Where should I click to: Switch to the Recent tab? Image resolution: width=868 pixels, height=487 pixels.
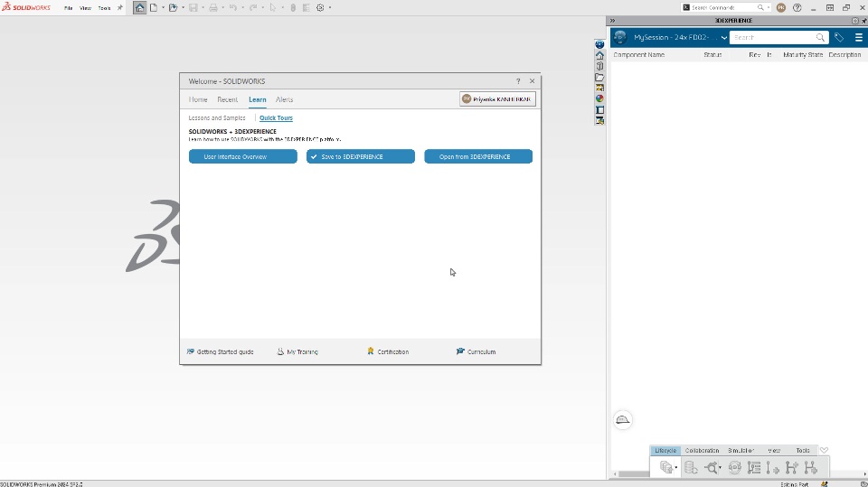(228, 99)
